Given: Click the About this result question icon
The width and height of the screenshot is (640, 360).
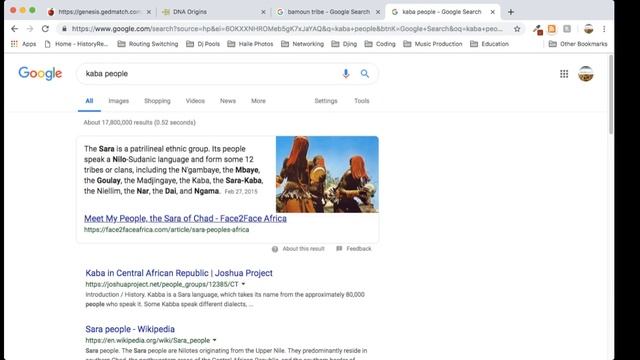Looking at the screenshot, I should (275, 249).
